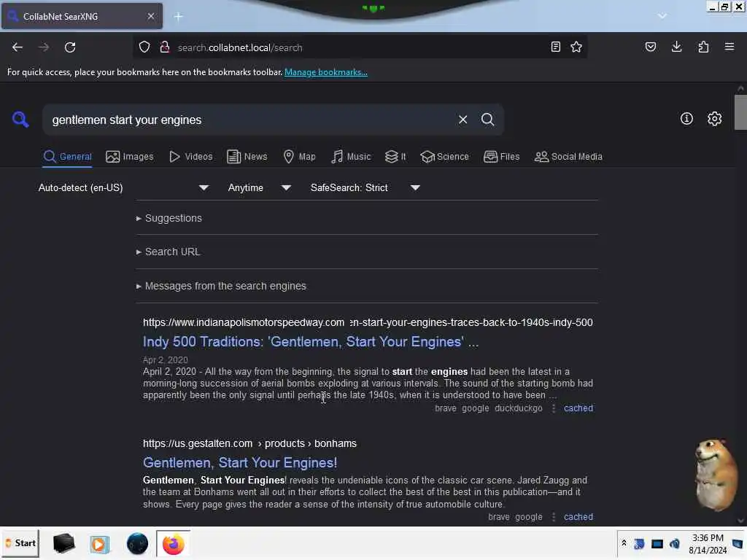Open the SafeSearch Strict dropdown
Screen dimensions: 747x560
tap(365, 187)
